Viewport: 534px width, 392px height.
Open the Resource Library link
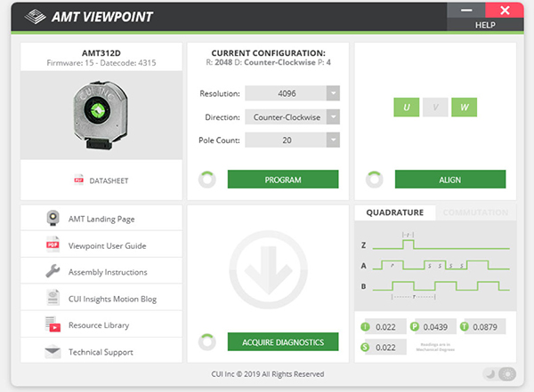pyautogui.click(x=99, y=325)
